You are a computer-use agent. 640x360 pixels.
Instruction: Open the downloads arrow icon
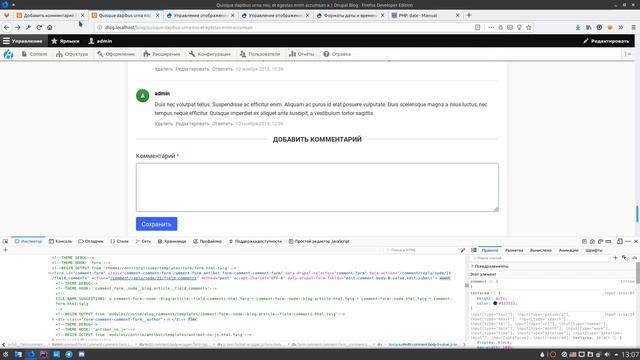click(578, 27)
